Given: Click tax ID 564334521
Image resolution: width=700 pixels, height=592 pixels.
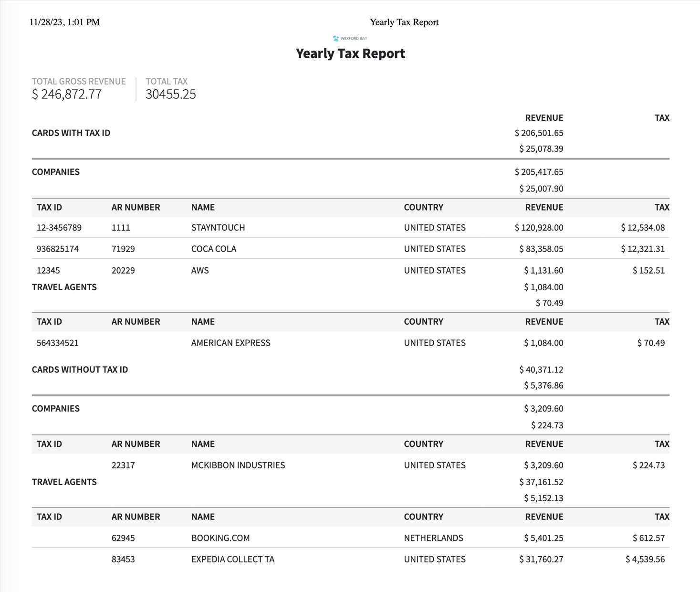Looking at the screenshot, I should [x=58, y=343].
